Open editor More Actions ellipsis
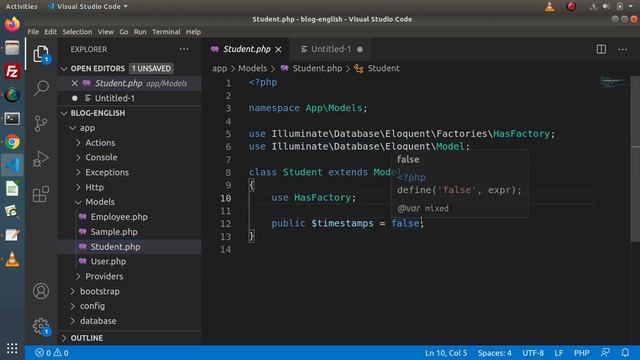The image size is (640, 360). (x=622, y=49)
